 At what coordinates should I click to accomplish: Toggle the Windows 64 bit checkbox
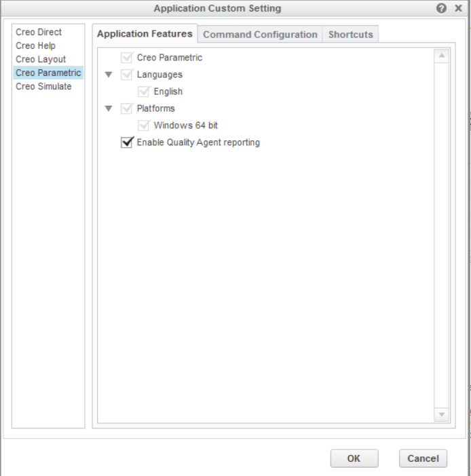click(143, 125)
